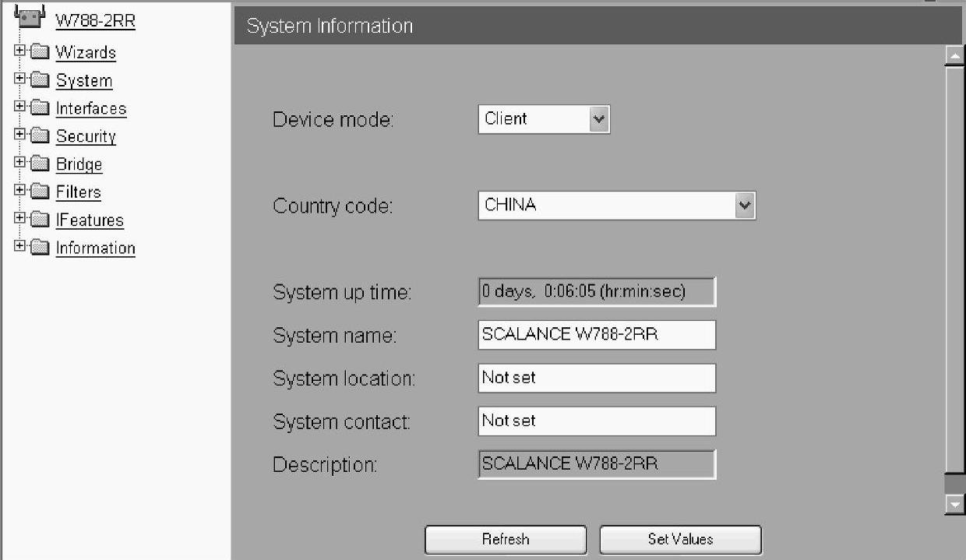Viewport: 966px width, 560px height.
Task: Expand the IFeatures tree node
Action: click(20, 219)
